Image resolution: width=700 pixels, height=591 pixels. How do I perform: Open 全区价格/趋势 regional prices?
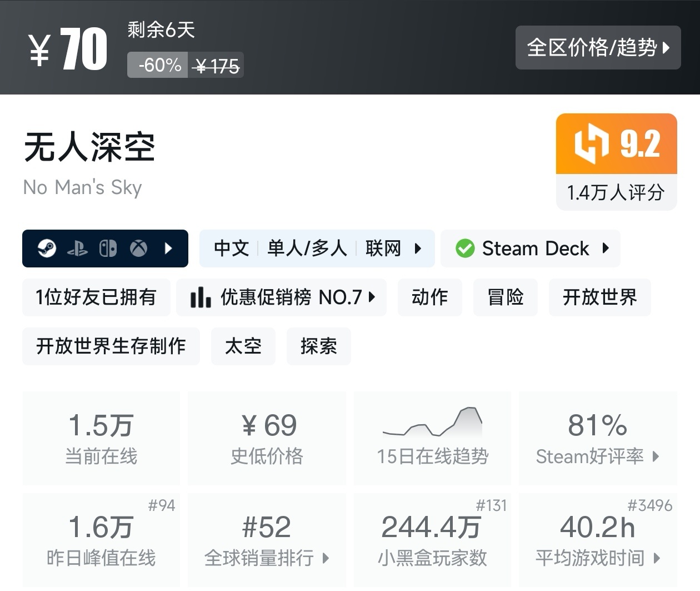tap(598, 47)
